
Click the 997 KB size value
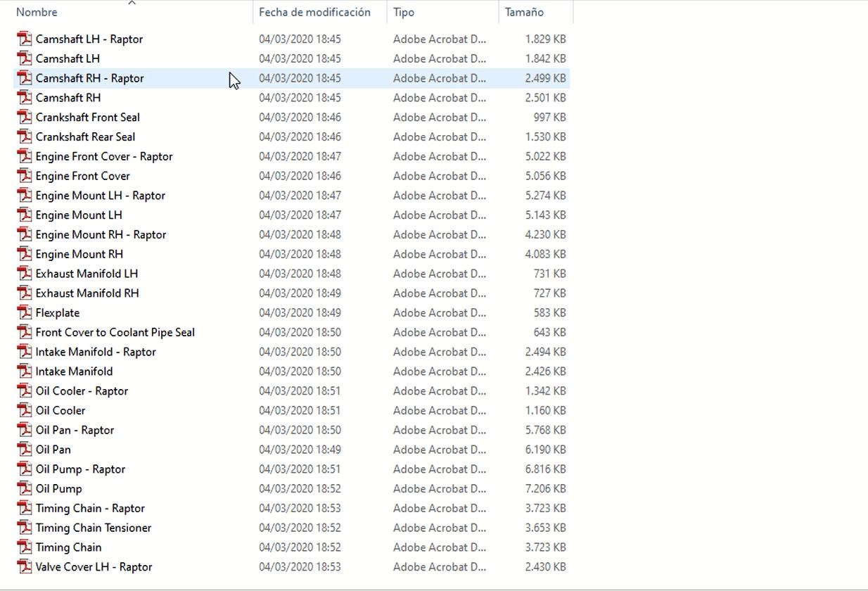[550, 117]
